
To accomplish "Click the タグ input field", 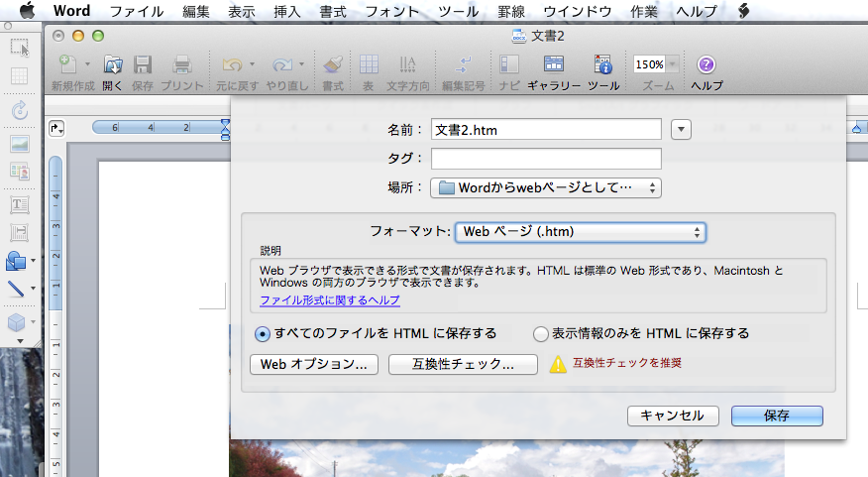I will (546, 159).
